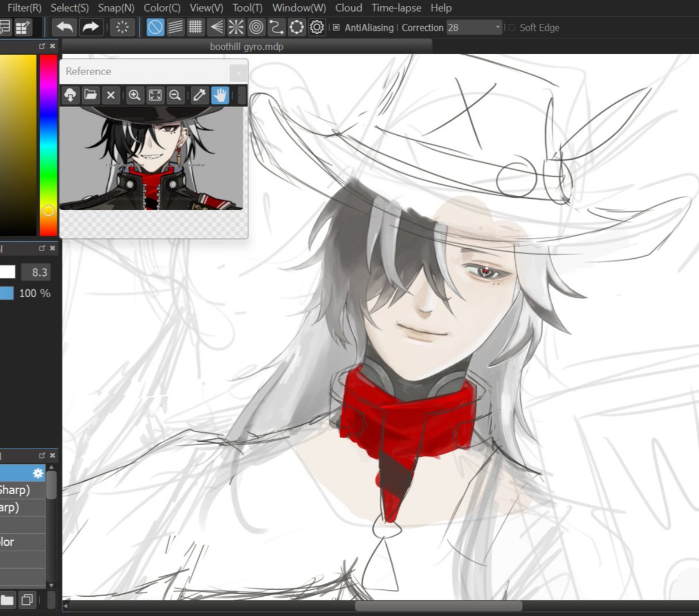The width and height of the screenshot is (699, 616).
Task: Click the loading spinner toolbar icon
Action: click(122, 27)
